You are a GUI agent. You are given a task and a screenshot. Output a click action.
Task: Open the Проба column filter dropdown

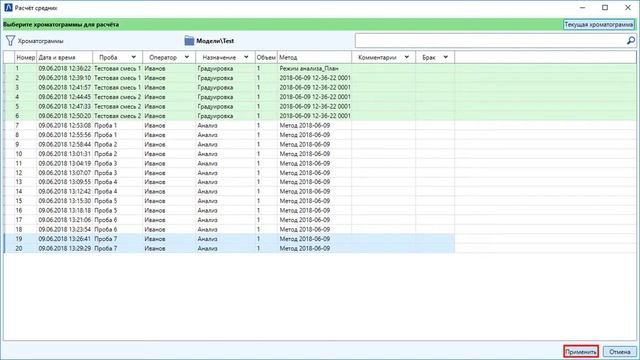coord(133,57)
